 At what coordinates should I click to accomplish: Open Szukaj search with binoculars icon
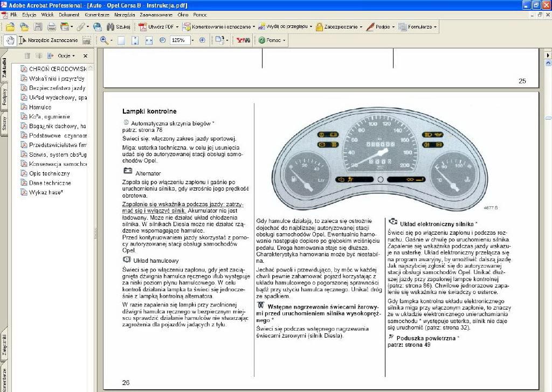[118, 27]
